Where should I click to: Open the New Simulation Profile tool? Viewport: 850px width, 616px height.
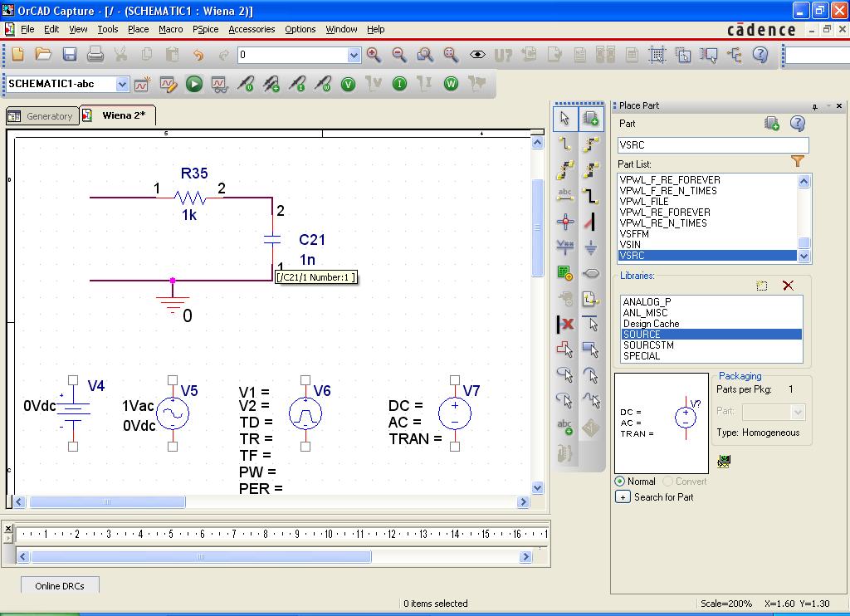tap(140, 84)
